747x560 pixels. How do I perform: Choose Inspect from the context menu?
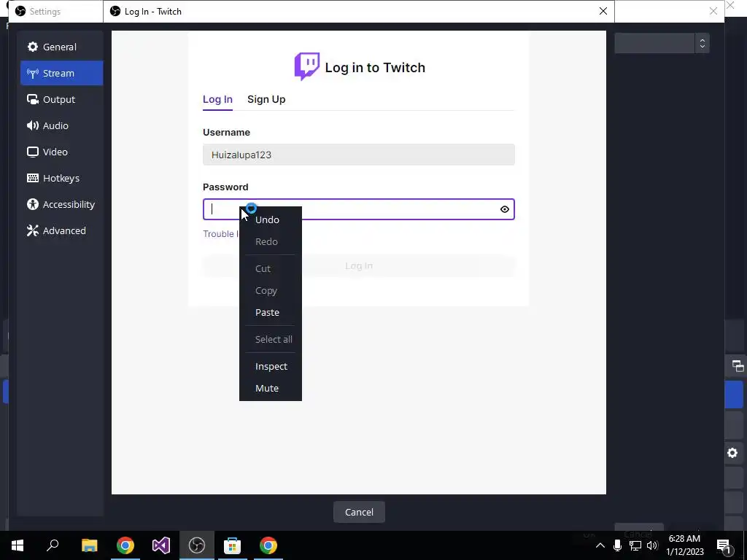270,366
